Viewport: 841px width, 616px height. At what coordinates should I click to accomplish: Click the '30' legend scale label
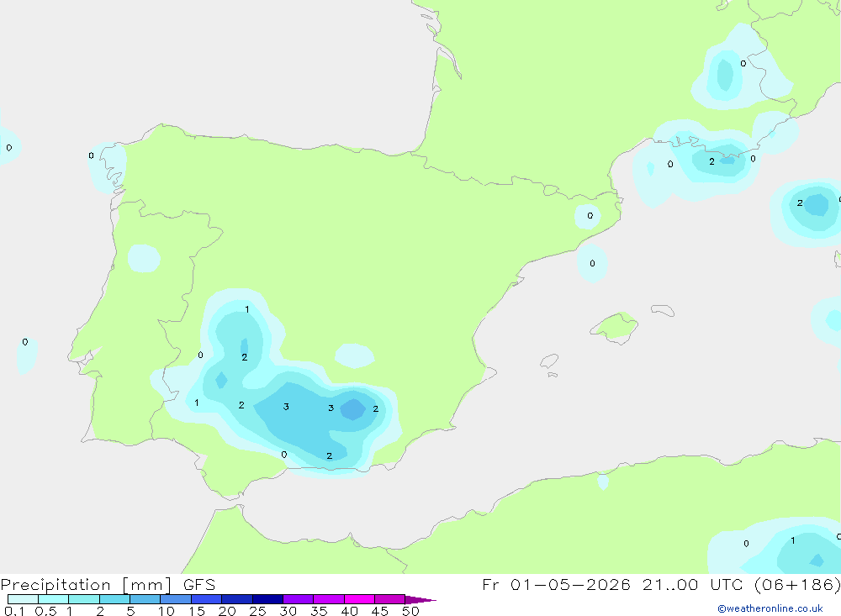(x=288, y=611)
